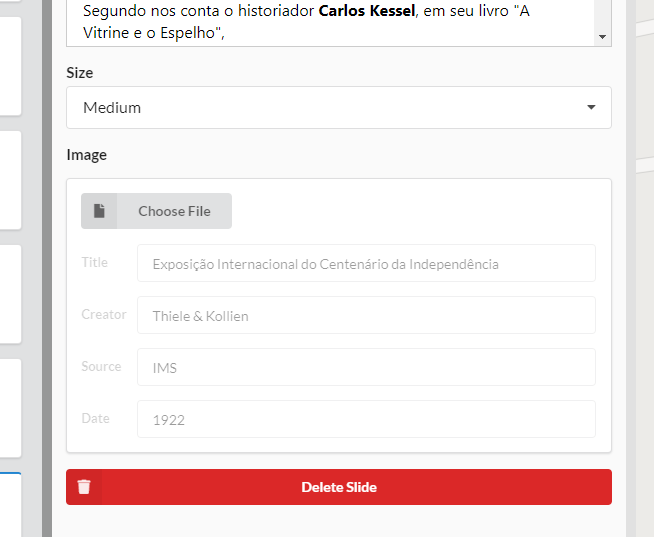Focus the Title field with Exposição Internacional text
This screenshot has width=654, height=537.
pyautogui.click(x=366, y=263)
